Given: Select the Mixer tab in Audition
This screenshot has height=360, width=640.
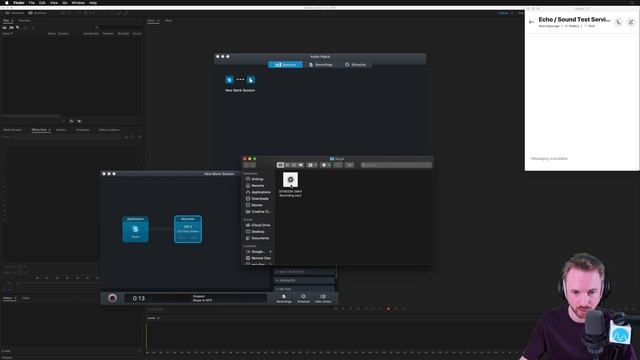Looking at the screenshot, I should tap(168, 20).
